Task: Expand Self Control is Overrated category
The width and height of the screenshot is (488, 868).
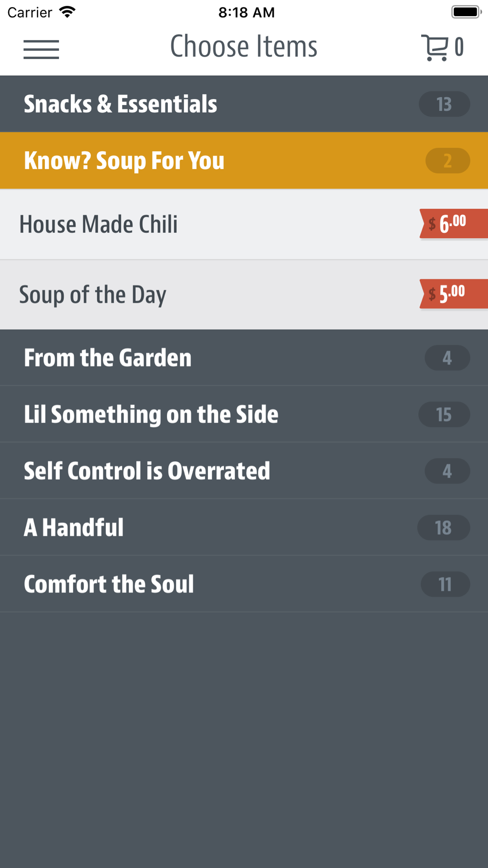Action: coord(244,471)
